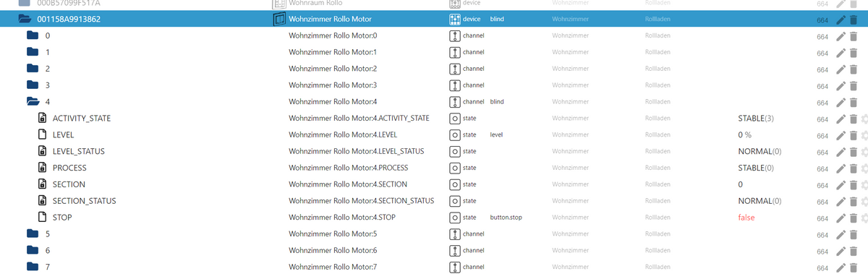The height and width of the screenshot is (274, 868).
Task: Delete the LEVEL state object
Action: pyautogui.click(x=853, y=135)
